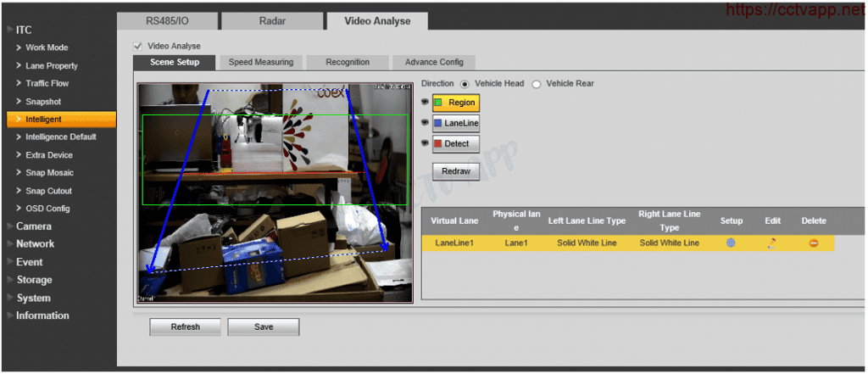Select the blue LaneLine drawing tool

point(456,123)
